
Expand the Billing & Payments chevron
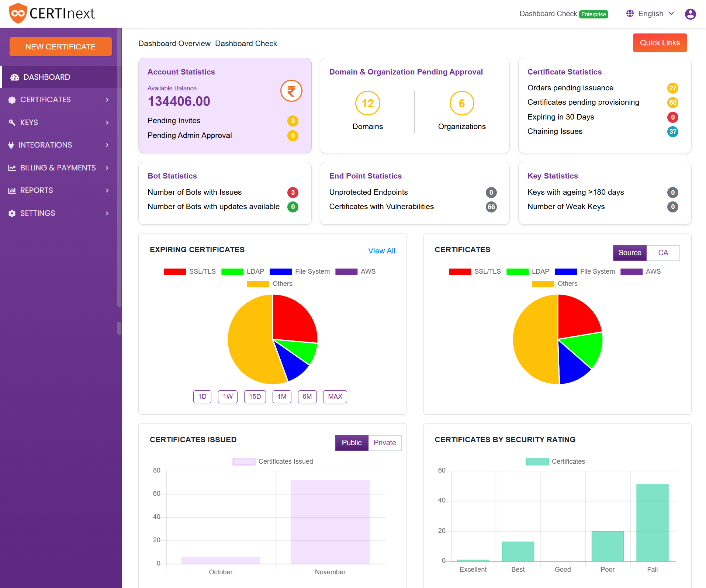point(107,168)
